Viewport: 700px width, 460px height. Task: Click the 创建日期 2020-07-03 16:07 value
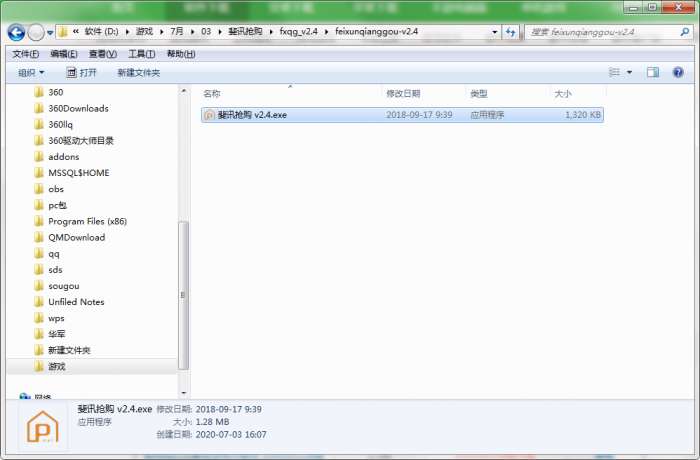[x=231, y=435]
